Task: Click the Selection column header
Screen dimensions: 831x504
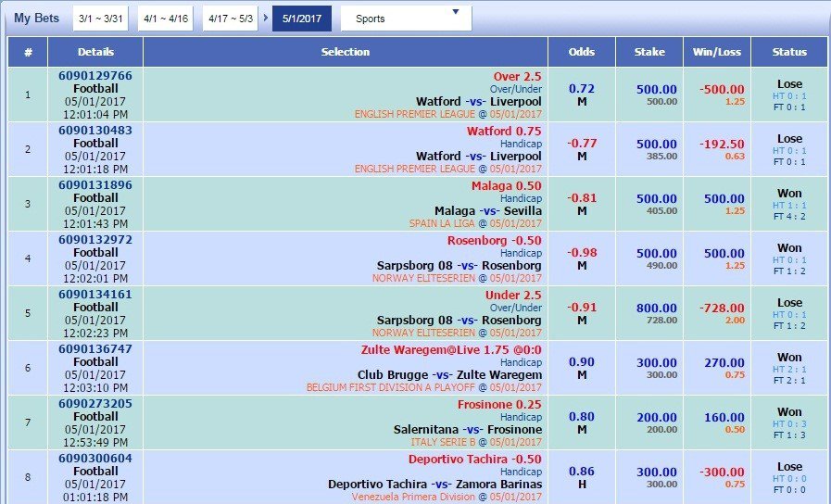Action: [346, 52]
